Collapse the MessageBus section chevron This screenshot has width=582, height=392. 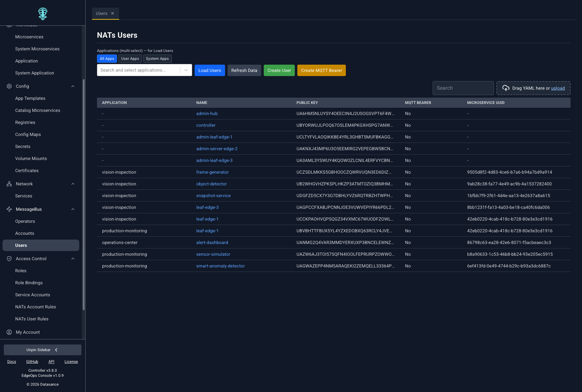coord(73,209)
